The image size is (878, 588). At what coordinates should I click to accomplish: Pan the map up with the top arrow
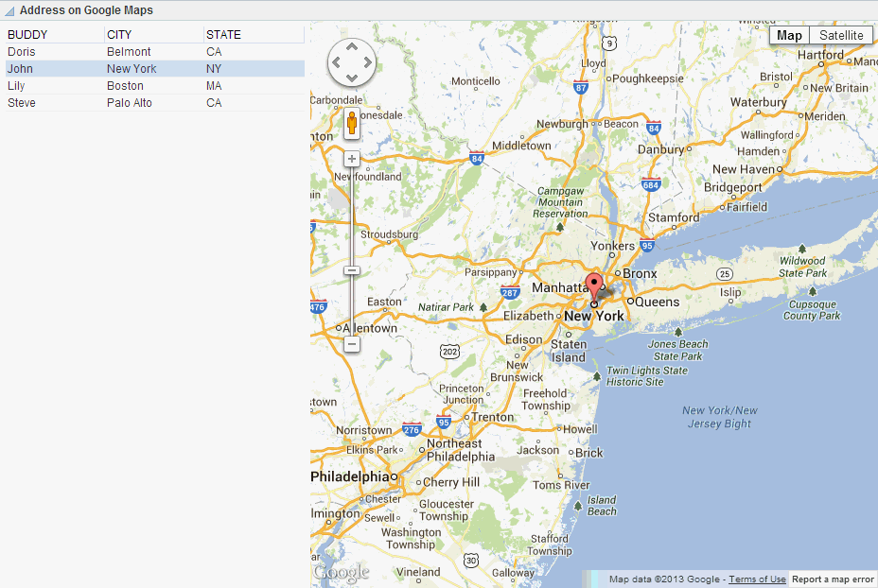pos(352,47)
